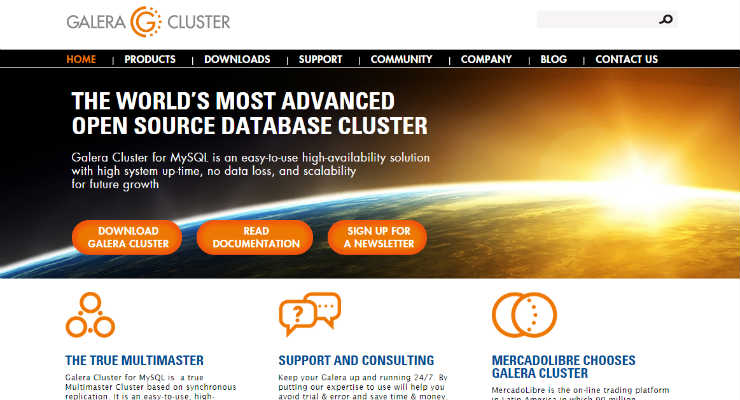Click the overlapping circles MercadoLibre icon

(524, 315)
